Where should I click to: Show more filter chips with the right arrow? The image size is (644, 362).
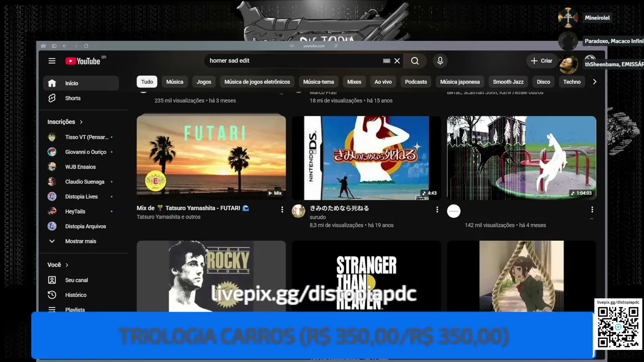pyautogui.click(x=594, y=82)
